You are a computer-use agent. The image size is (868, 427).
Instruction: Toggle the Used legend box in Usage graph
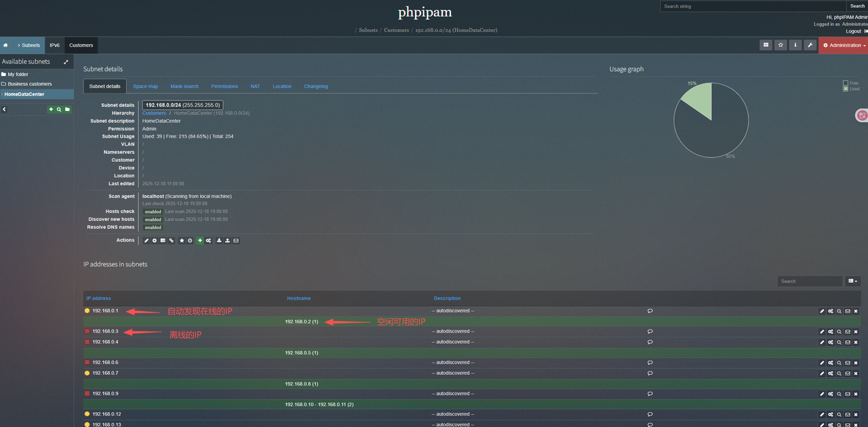[846, 89]
